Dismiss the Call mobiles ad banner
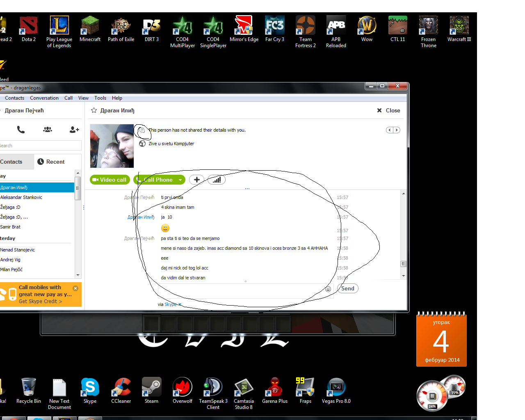 (x=75, y=288)
